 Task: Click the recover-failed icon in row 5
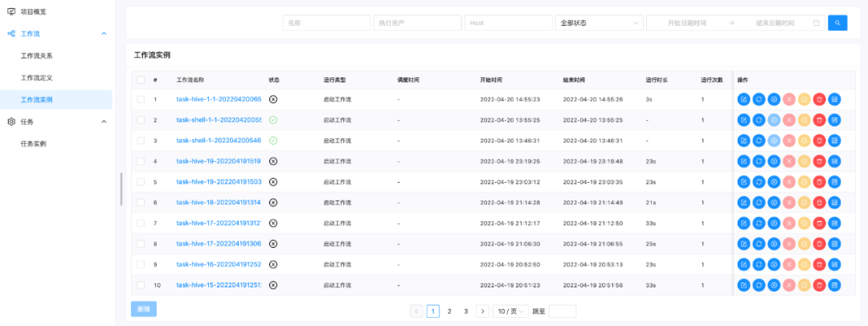774,182
